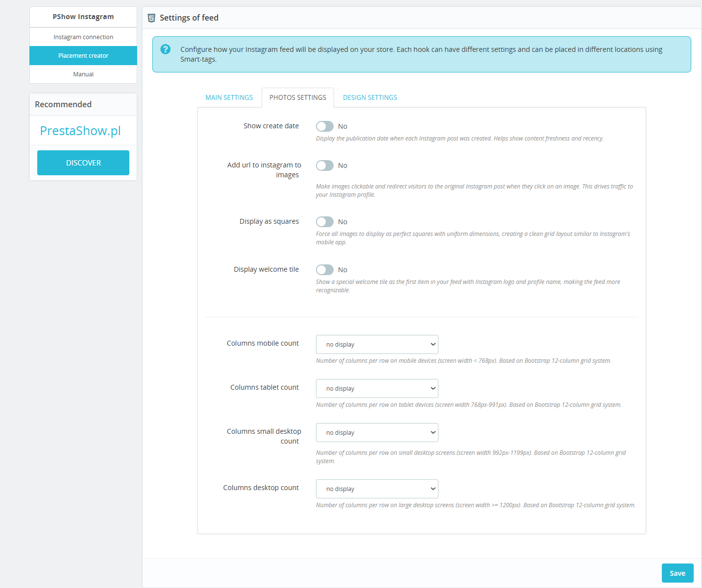Open Instagram connection in sidebar
The width and height of the screenshot is (702, 588).
coord(83,37)
